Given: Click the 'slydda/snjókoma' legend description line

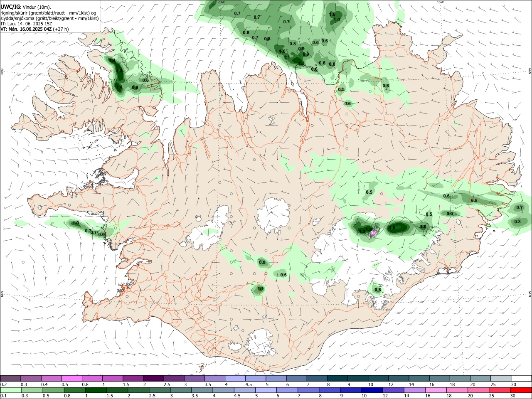Looking at the screenshot, I should pyautogui.click(x=49, y=18).
